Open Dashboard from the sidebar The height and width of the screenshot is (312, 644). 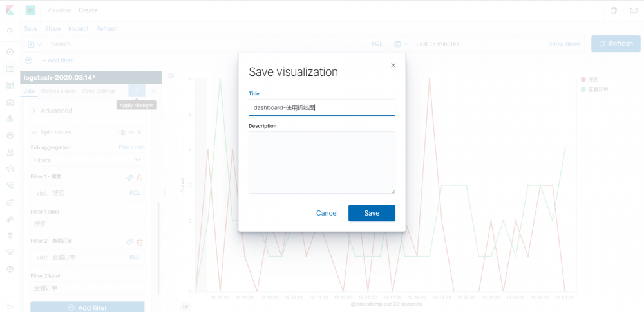tap(10, 86)
